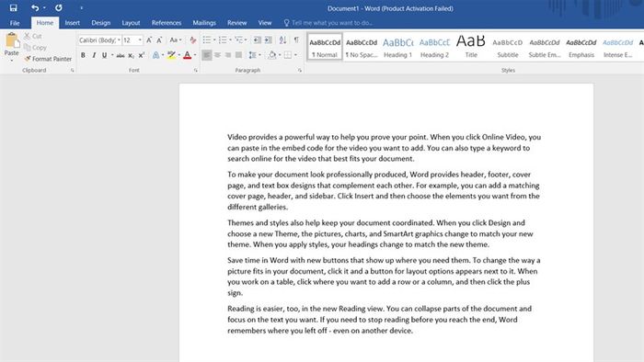Screen dimensions: 644x362
Task: Apply the Subtitle style
Action: click(508, 47)
